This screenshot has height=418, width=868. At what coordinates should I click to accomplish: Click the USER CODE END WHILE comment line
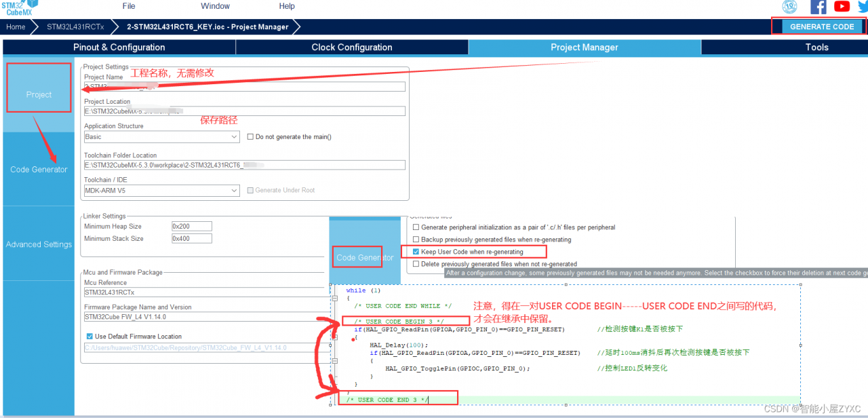point(403,306)
